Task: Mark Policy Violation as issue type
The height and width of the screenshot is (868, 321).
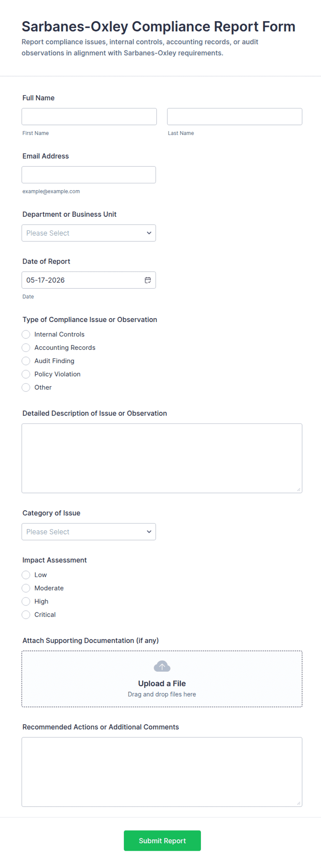Action: 26,374
